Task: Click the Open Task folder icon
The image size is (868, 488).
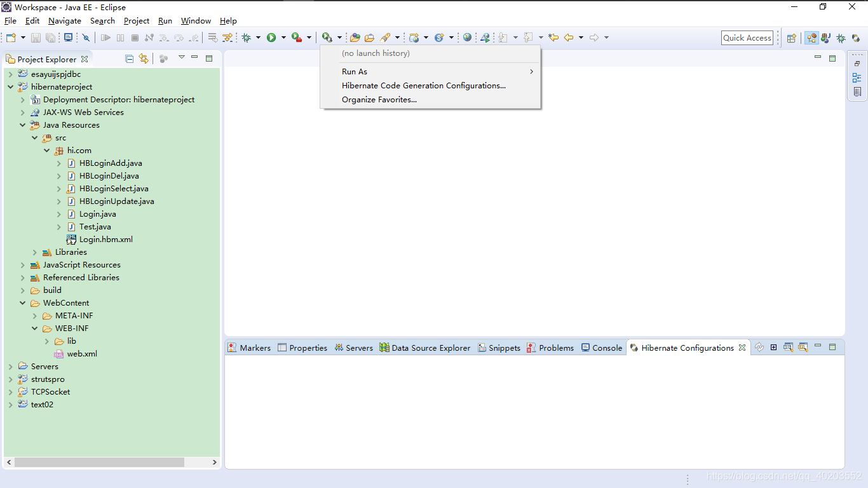Action: [x=369, y=38]
